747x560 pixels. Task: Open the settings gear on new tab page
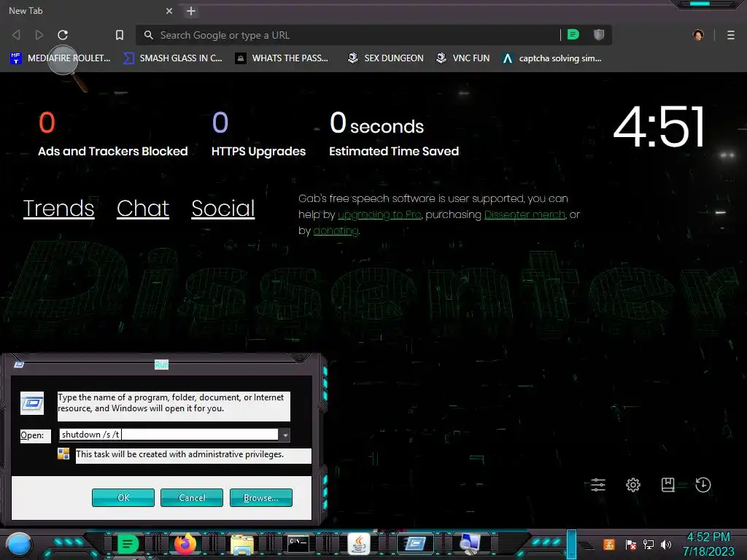(632, 485)
